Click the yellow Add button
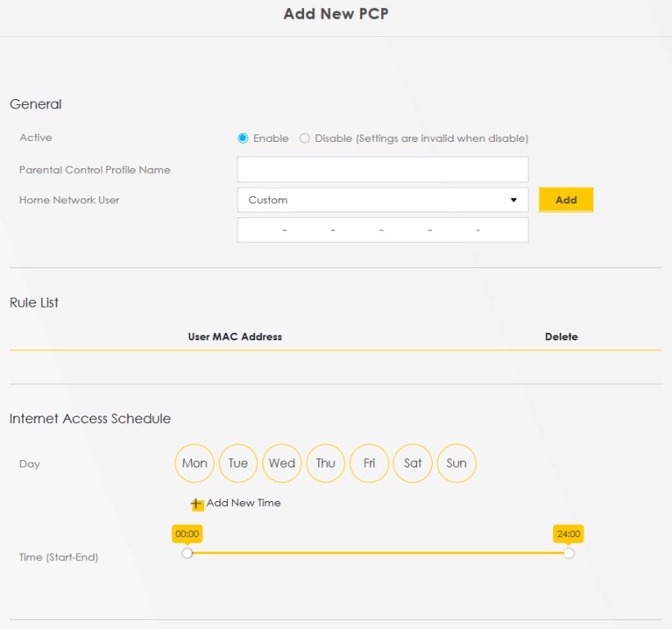Viewport: 672px width, 629px height. 565,200
